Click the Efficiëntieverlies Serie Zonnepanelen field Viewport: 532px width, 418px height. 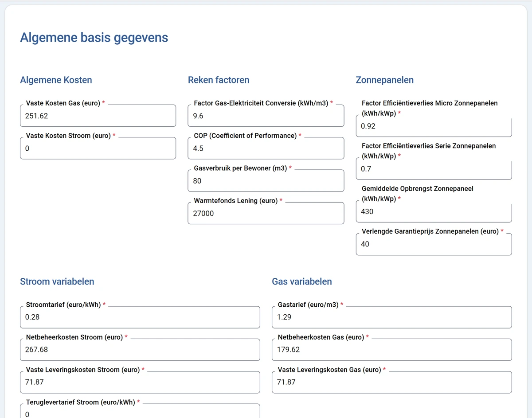(434, 169)
